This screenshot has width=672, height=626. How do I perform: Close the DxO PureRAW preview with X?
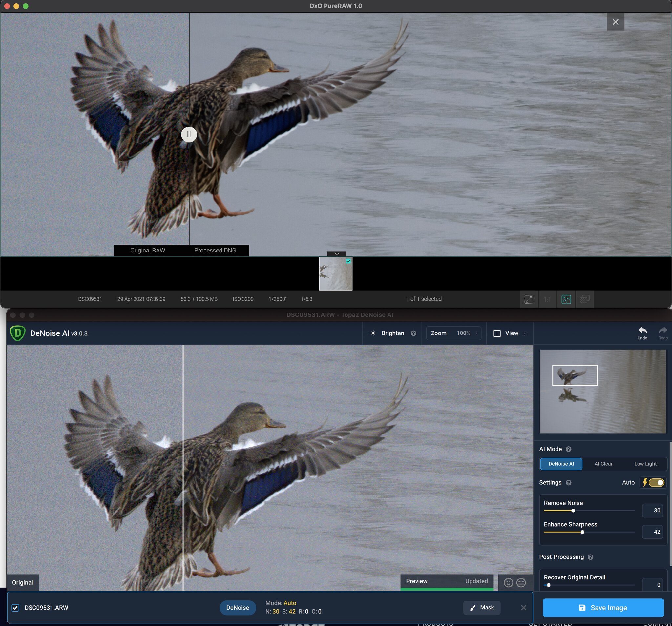pyautogui.click(x=615, y=22)
